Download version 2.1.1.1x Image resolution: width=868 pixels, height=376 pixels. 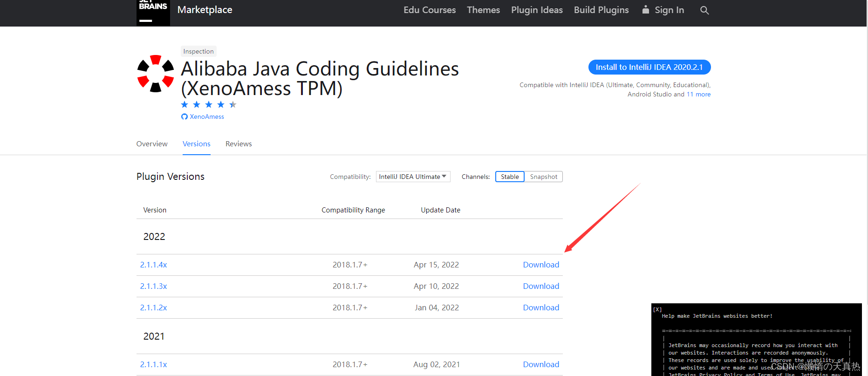pyautogui.click(x=541, y=364)
